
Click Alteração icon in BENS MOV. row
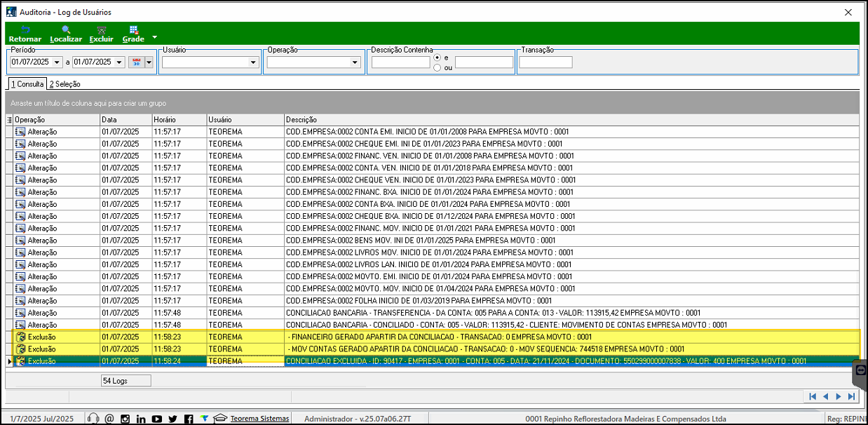(20, 240)
